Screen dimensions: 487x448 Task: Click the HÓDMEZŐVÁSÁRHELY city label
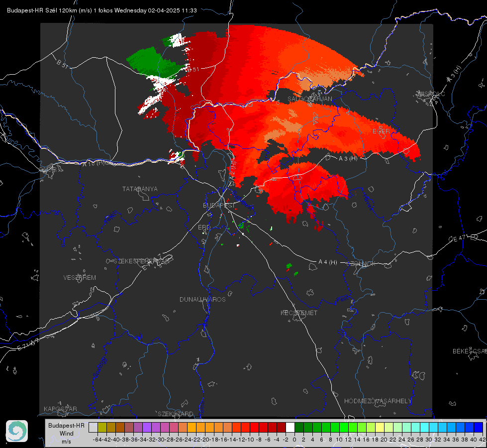coord(378,401)
